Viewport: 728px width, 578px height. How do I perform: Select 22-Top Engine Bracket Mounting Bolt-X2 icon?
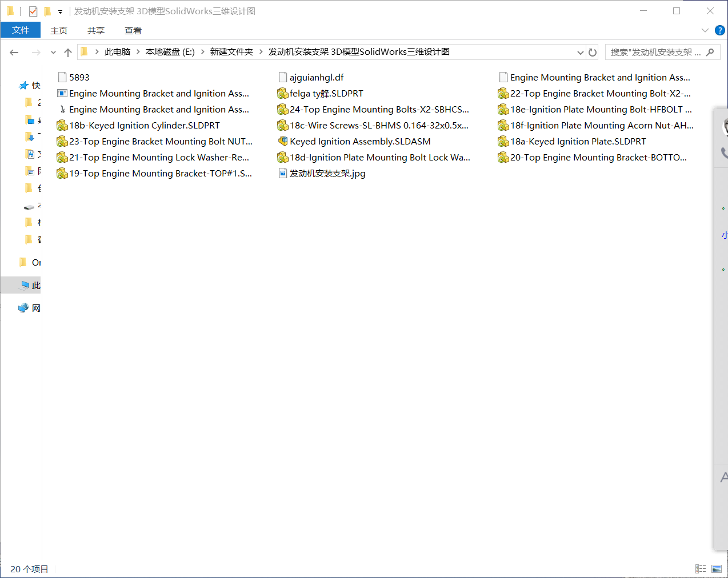(503, 93)
